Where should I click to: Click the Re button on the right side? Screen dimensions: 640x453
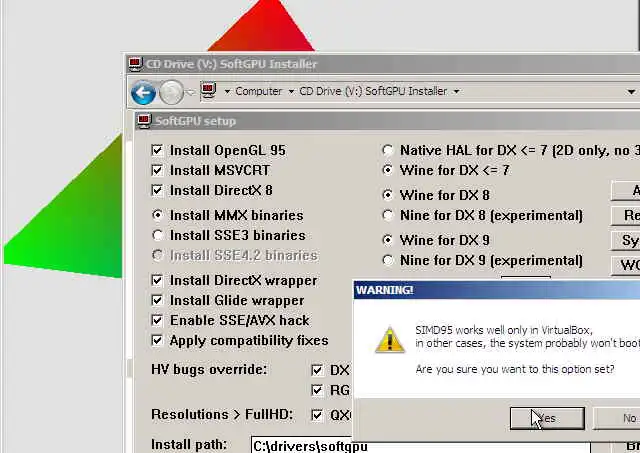[625, 215]
